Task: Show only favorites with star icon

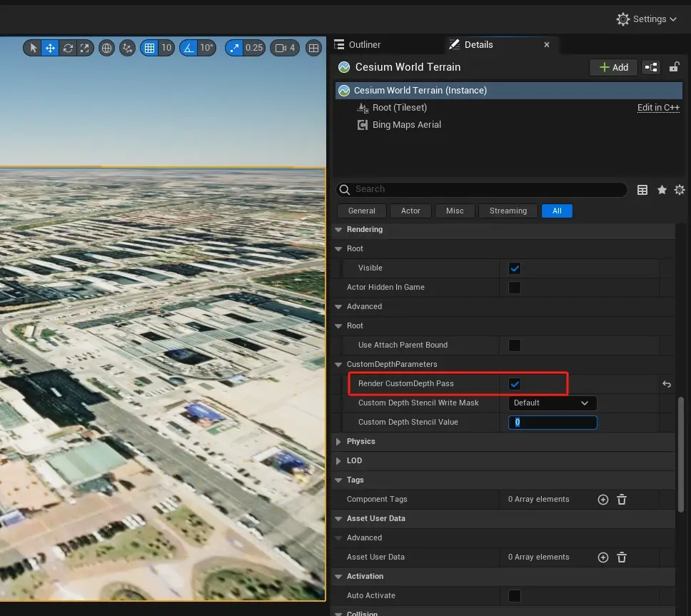Action: (x=662, y=189)
